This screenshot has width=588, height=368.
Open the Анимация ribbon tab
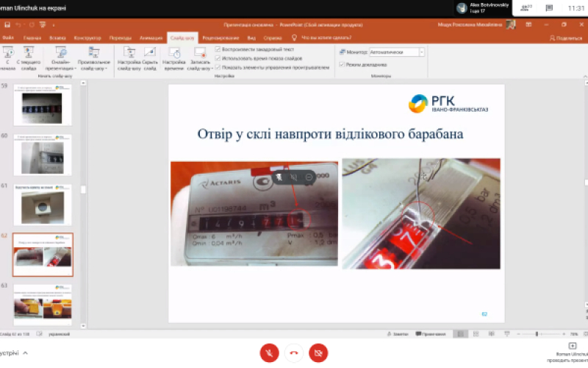click(x=151, y=38)
